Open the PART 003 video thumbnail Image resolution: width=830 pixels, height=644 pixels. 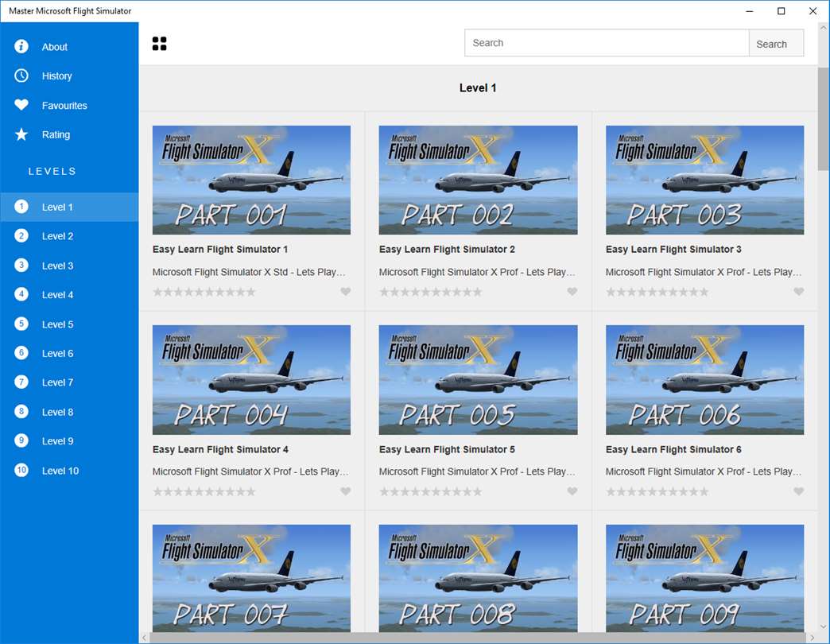704,180
